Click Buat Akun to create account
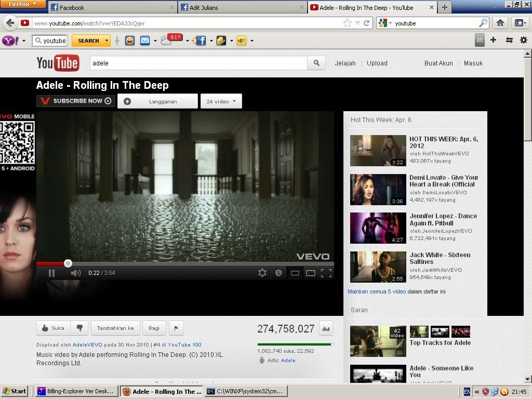Image resolution: width=532 pixels, height=399 pixels. pyautogui.click(x=438, y=63)
